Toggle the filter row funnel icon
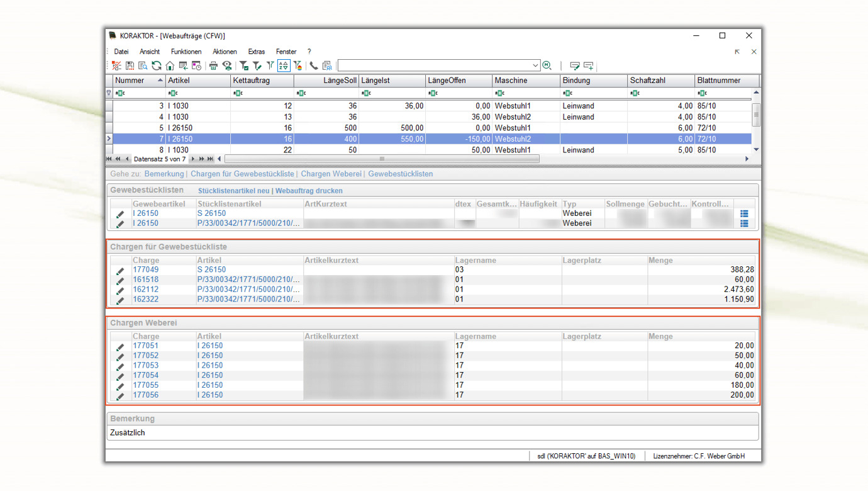The image size is (868, 491). click(x=109, y=93)
